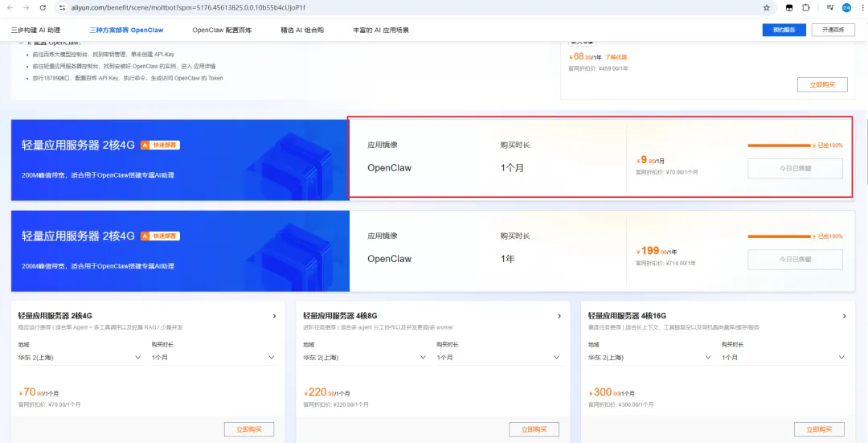This screenshot has height=443, width=868.
Task: Open the 轻量应用服务器 2核4G card arrow
Action: tap(274, 316)
